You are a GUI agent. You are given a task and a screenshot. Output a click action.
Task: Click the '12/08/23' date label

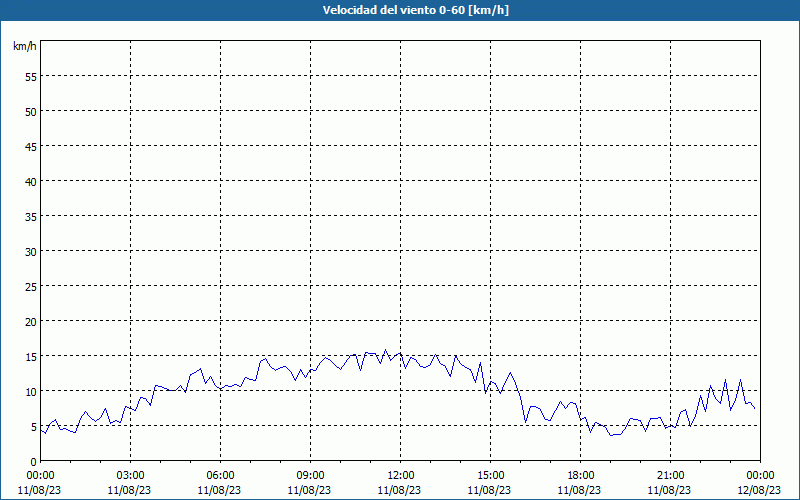[x=760, y=490]
